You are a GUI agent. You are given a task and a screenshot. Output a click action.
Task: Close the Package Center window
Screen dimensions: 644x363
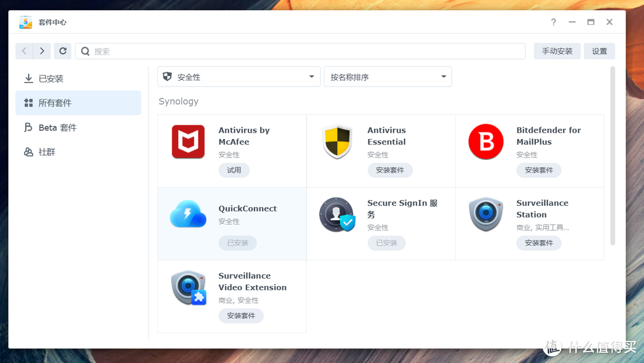(x=609, y=22)
